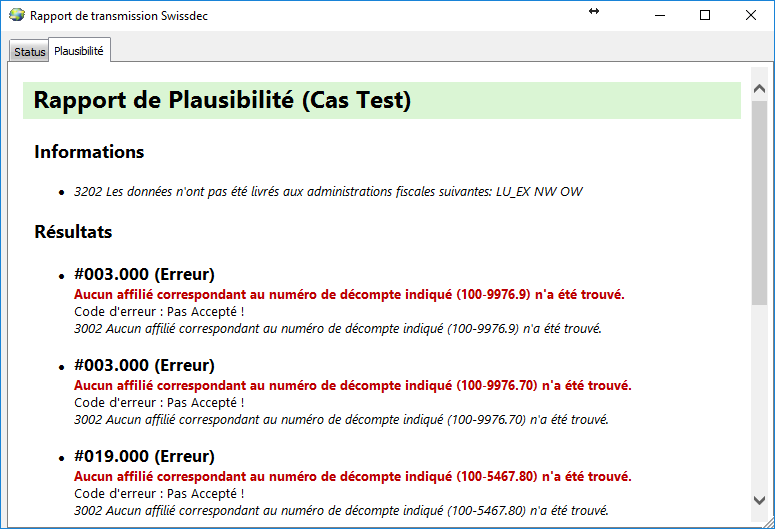Image resolution: width=775 pixels, height=529 pixels.
Task: Click the Résultats section heading
Action: (73, 232)
